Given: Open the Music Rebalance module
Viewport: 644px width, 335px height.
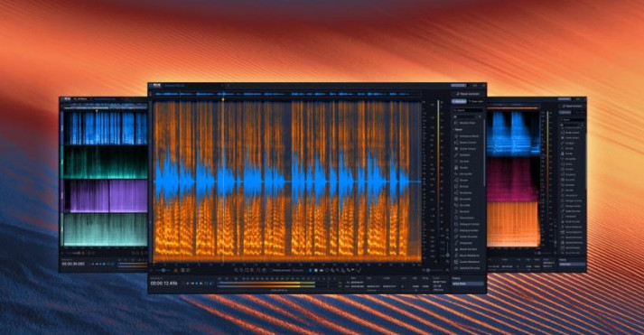Looking at the screenshot, I should pyautogui.click(x=467, y=256).
